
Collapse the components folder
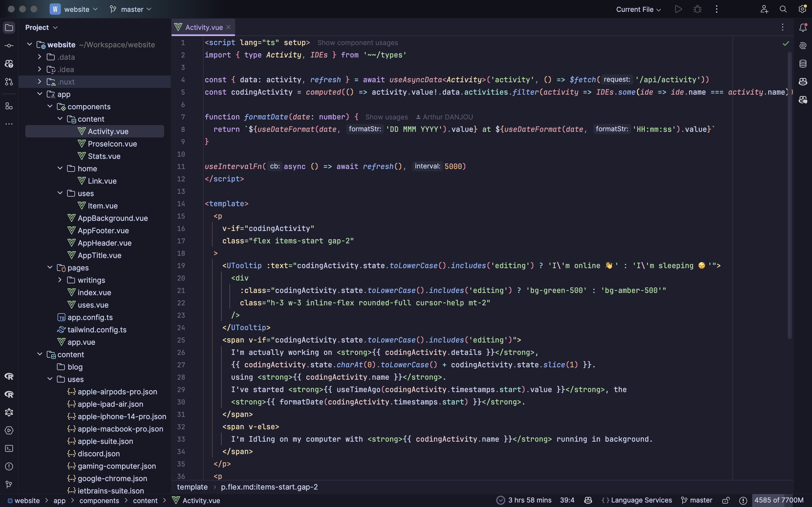click(x=50, y=106)
